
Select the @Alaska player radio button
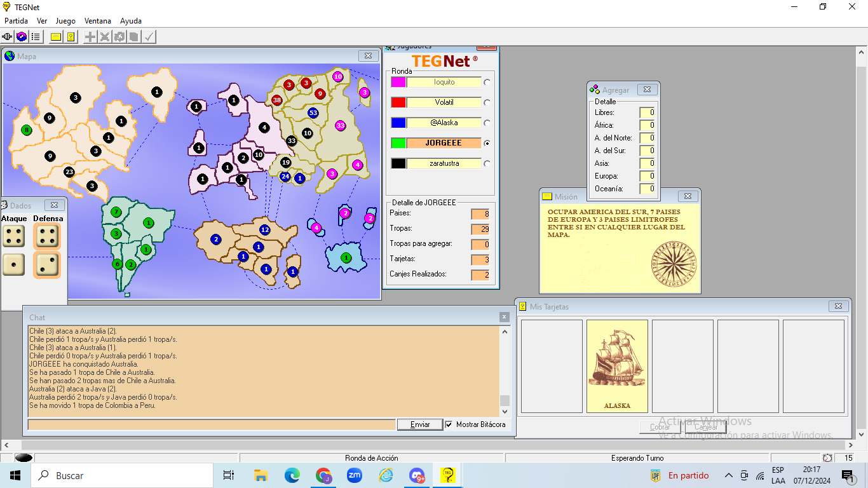[487, 123]
